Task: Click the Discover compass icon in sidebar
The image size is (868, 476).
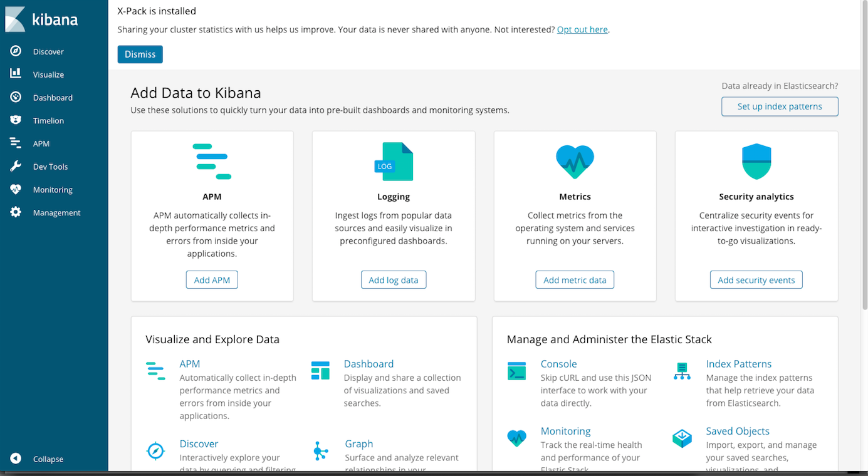Action: [16, 51]
